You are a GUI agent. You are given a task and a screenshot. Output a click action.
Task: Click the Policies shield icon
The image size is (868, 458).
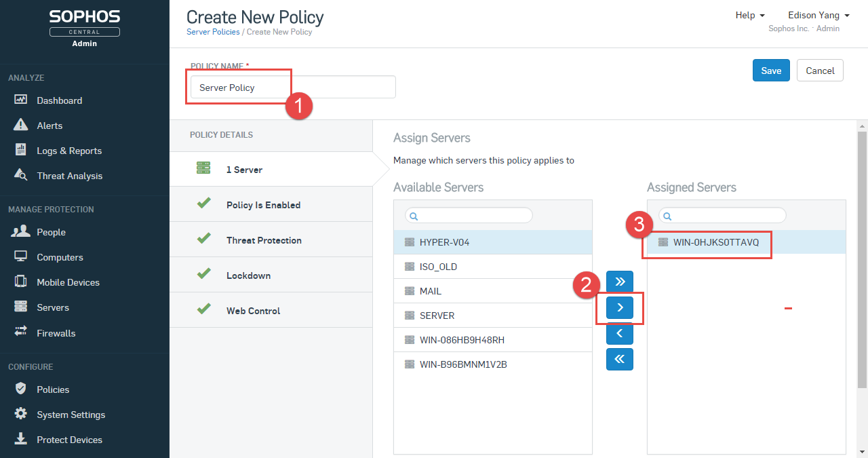(x=20, y=389)
